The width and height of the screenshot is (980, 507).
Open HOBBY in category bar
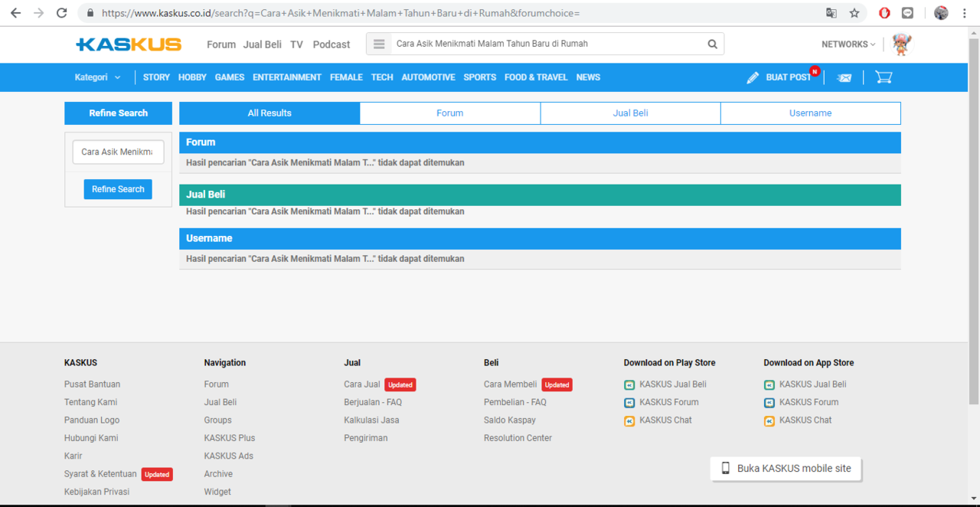(x=192, y=77)
